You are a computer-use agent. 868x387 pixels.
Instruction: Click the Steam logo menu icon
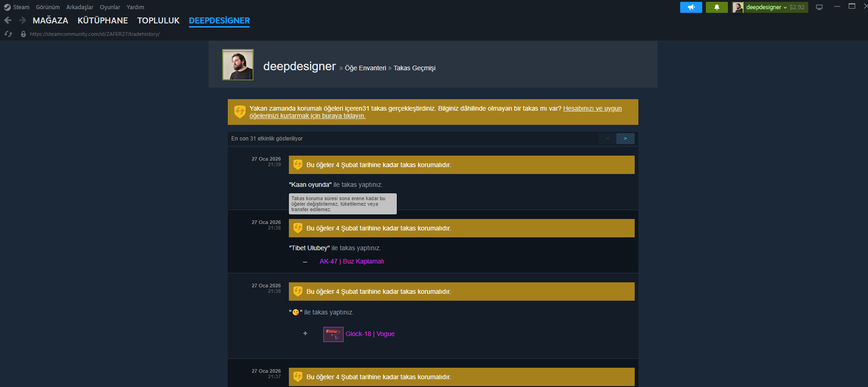pyautogui.click(x=7, y=7)
